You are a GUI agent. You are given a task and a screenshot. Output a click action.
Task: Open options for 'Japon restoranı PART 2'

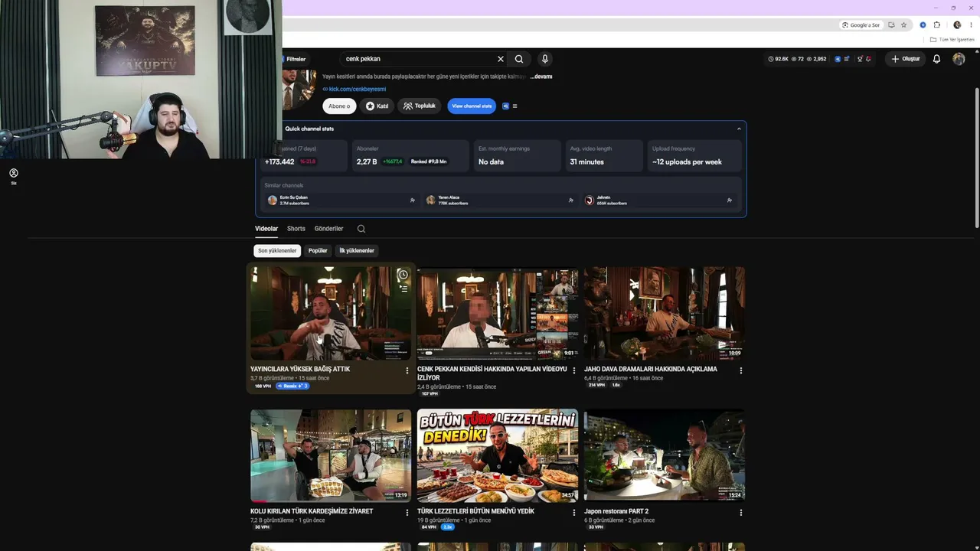click(741, 513)
